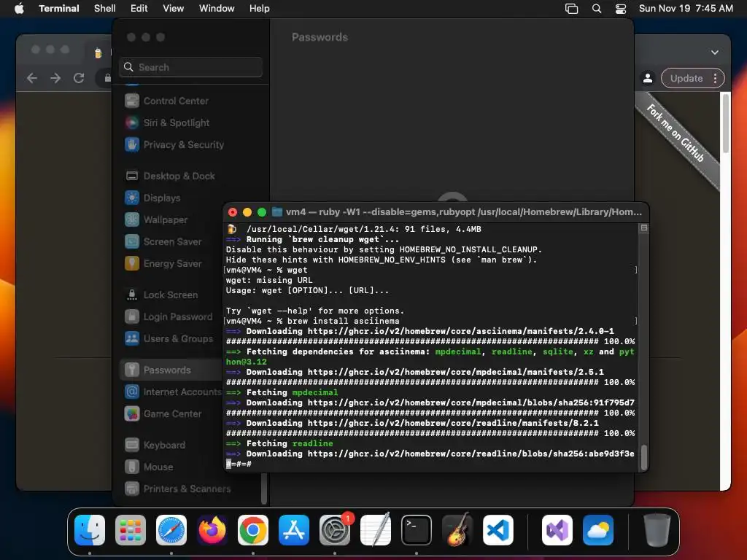747x560 pixels.
Task: Open Finder from the dock
Action: [90, 530]
